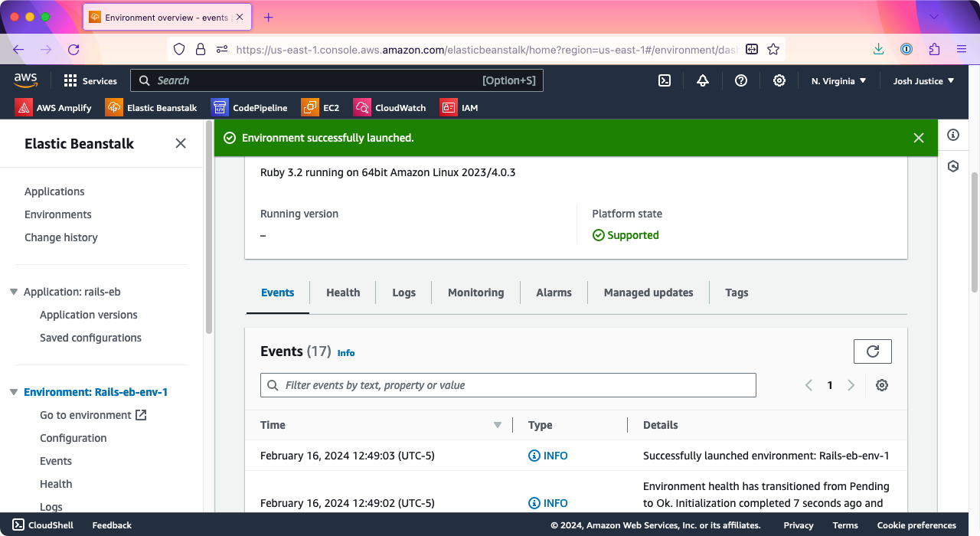Switch to the Alarms tab
The image size is (980, 536).
coord(554,293)
